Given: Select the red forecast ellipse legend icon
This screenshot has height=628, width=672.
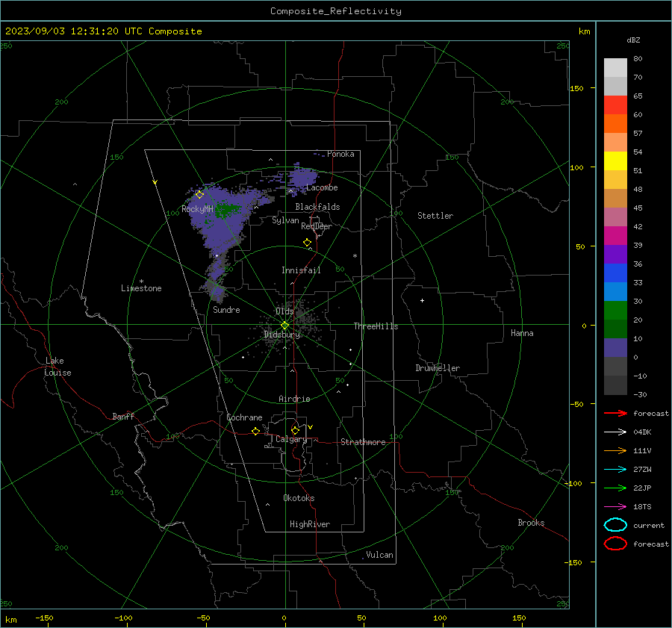Looking at the screenshot, I should [x=615, y=544].
